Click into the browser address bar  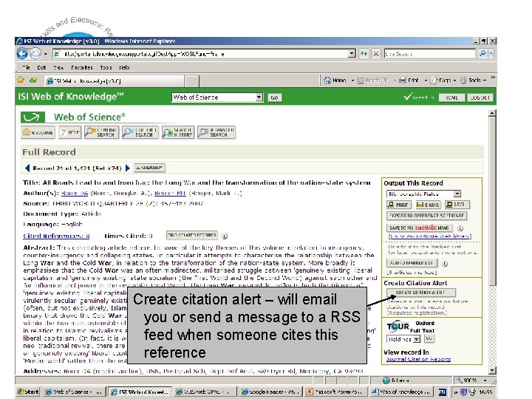[201, 54]
